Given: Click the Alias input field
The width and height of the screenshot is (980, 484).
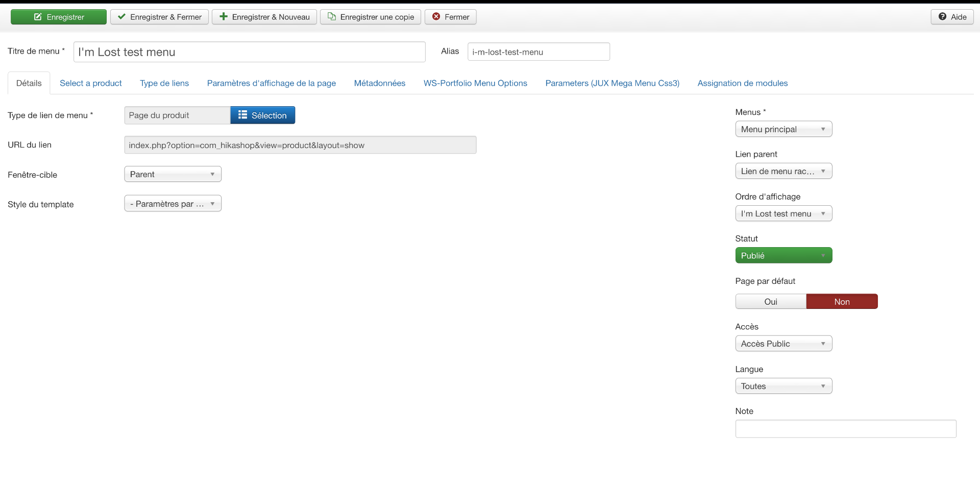Looking at the screenshot, I should pyautogui.click(x=538, y=52).
